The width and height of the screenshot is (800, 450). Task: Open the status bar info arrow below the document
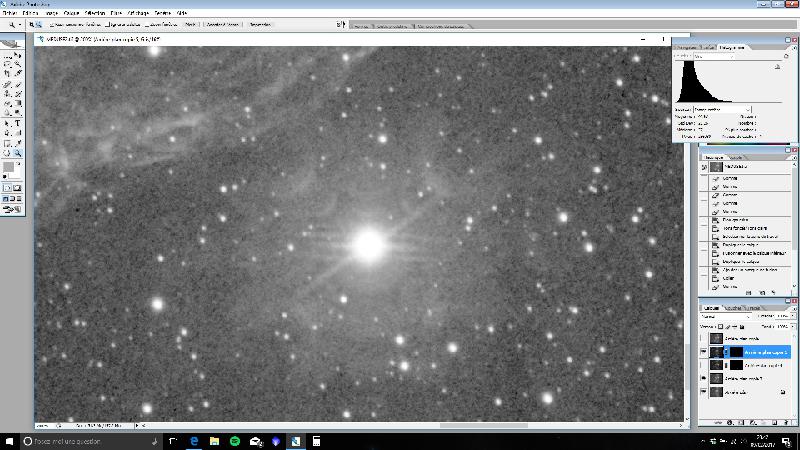pos(137,425)
